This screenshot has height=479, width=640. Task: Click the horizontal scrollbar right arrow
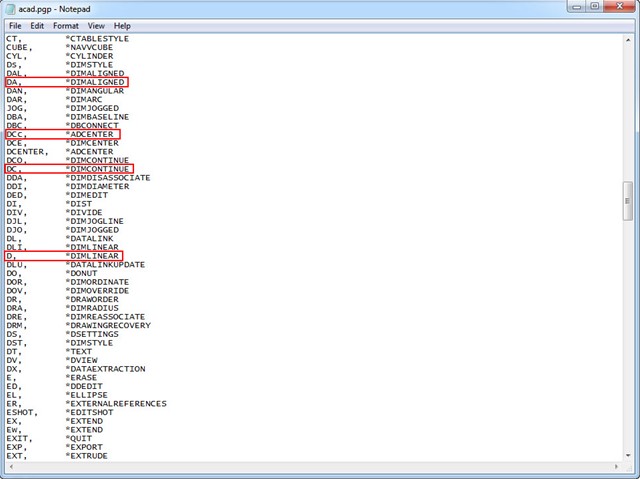[616, 466]
